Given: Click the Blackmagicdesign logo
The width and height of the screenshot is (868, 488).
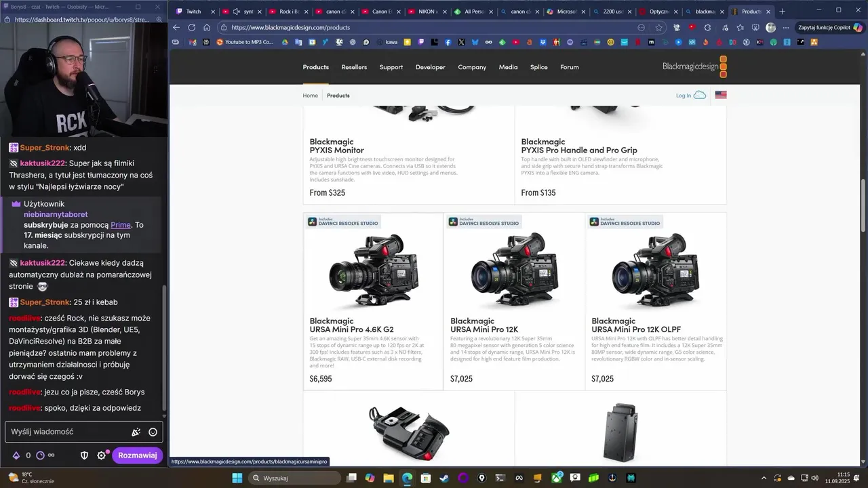Looking at the screenshot, I should pos(694,66).
